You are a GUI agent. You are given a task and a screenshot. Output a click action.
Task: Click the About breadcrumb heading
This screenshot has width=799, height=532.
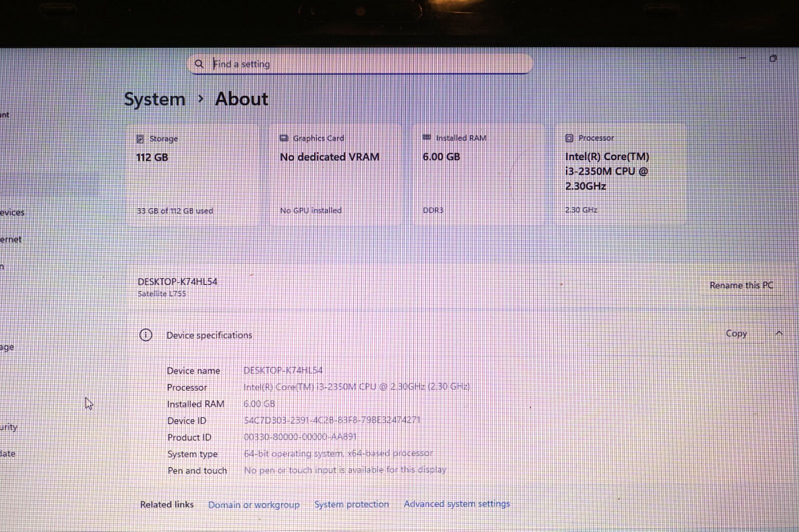[242, 99]
